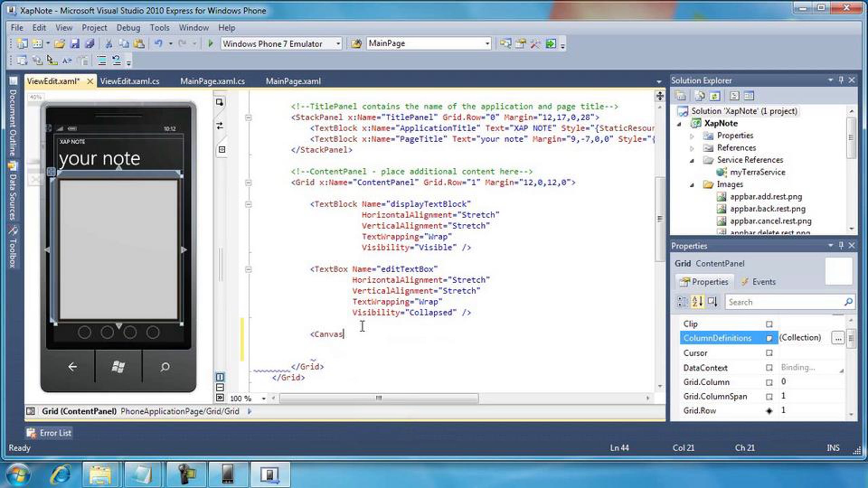Collapse the split pane
The width and height of the screenshot is (868, 488).
click(x=220, y=398)
